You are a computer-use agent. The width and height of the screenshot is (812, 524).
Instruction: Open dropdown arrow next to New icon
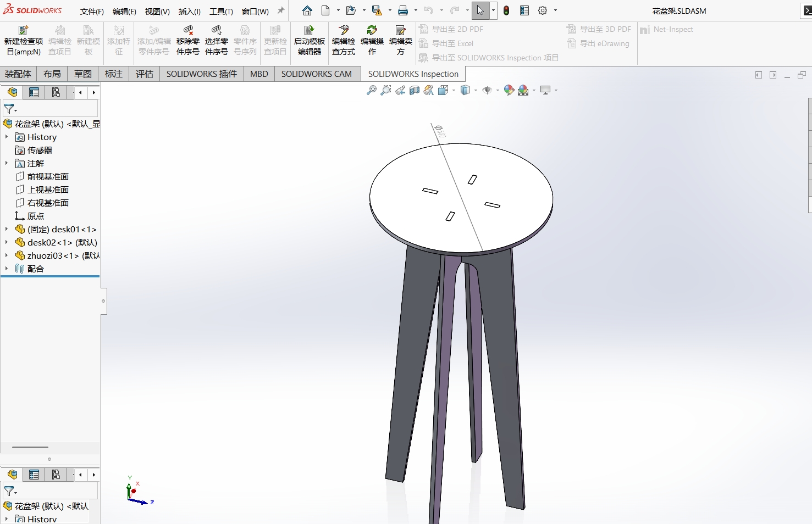[x=338, y=10]
